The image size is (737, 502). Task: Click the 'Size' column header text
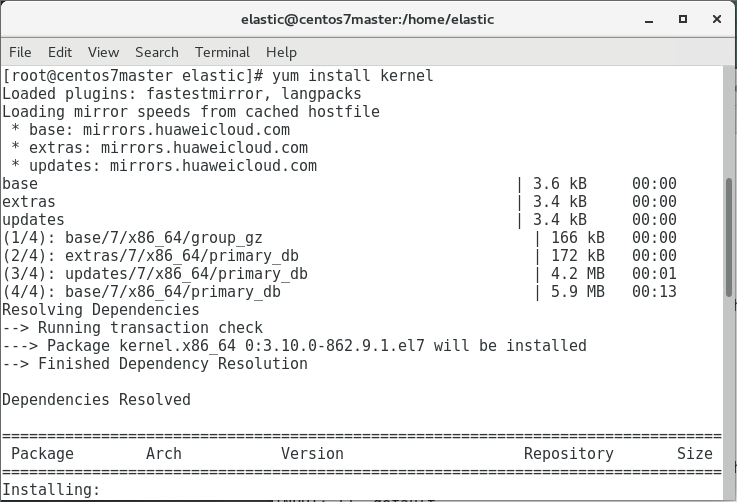coord(694,454)
